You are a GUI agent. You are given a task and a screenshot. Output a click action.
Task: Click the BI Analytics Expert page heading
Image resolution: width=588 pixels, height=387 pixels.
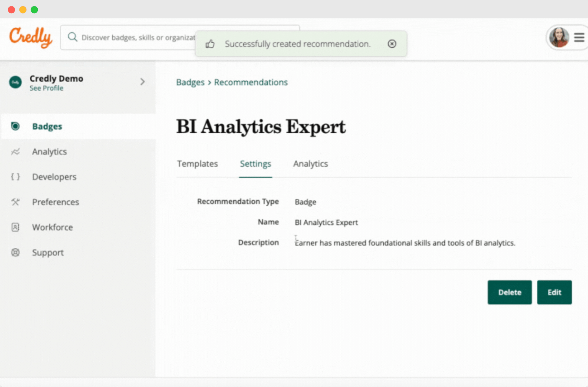261,127
